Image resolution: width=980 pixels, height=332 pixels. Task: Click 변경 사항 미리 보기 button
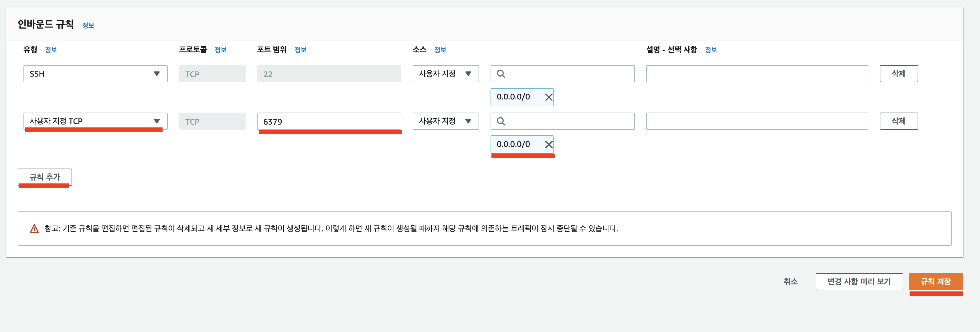pyautogui.click(x=859, y=282)
